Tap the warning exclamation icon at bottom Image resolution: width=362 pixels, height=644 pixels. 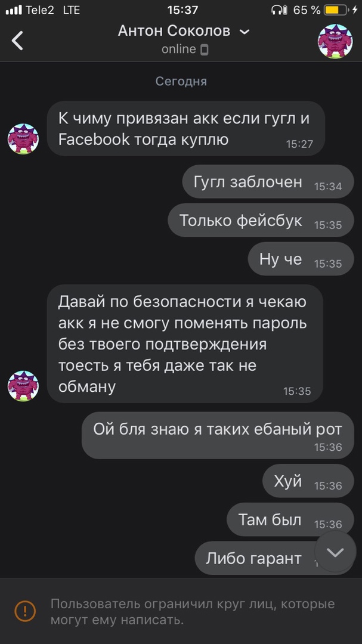click(25, 611)
